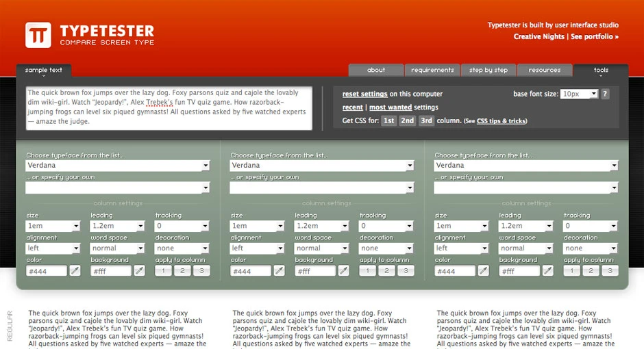Open the help question mark beside base font size
Viewport: 644px width, 349px height.
click(605, 94)
